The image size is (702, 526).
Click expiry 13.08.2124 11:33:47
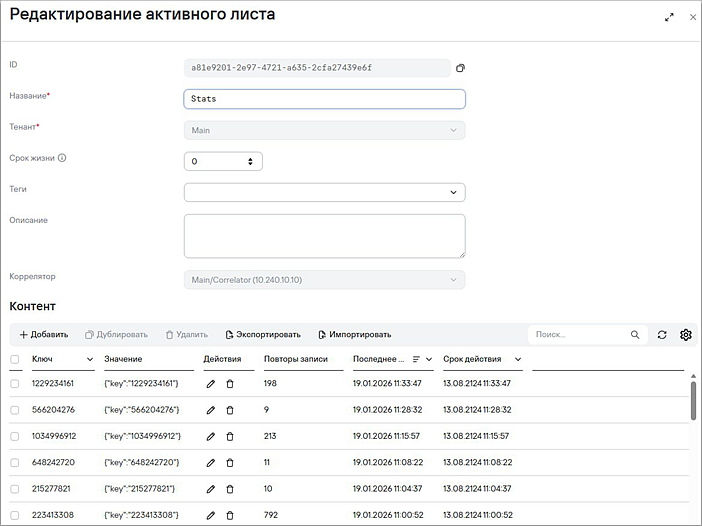477,384
